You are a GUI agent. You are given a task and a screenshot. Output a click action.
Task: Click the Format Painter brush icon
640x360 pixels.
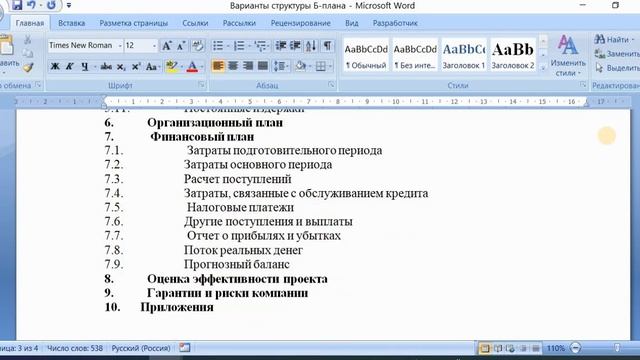(x=28, y=67)
